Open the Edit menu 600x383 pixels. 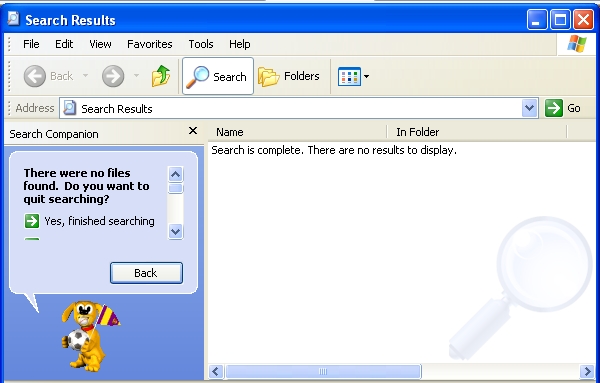pos(64,44)
